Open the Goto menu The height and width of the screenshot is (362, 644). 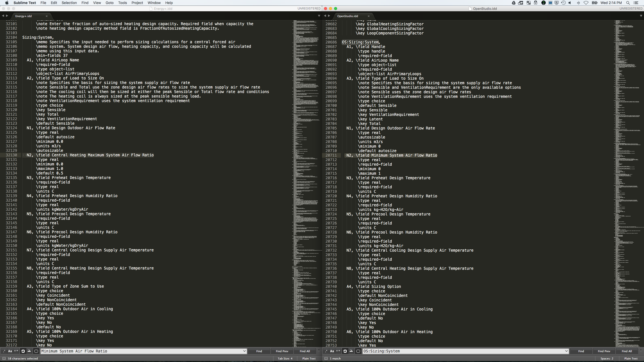[x=109, y=3]
